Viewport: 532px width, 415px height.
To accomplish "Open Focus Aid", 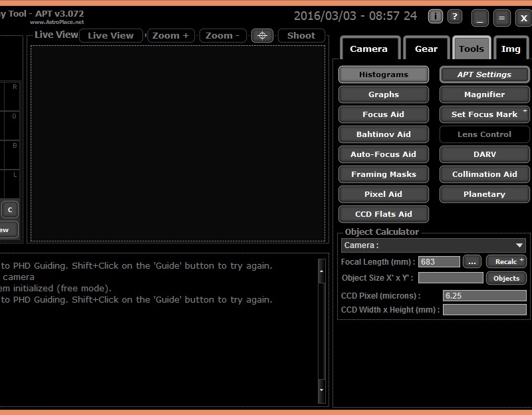I will point(384,114).
